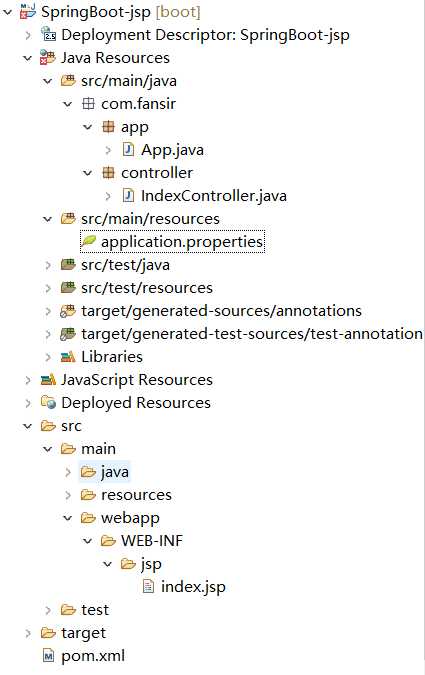Screen dimensions: 425x675
Task: Select the src/test/resources entry
Action: (x=147, y=288)
